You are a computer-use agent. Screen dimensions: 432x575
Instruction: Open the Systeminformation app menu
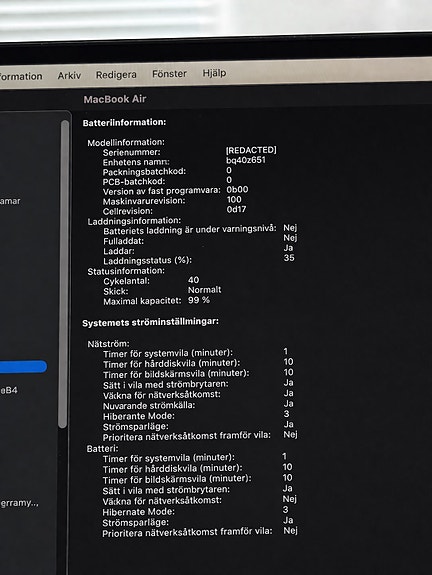21,76
